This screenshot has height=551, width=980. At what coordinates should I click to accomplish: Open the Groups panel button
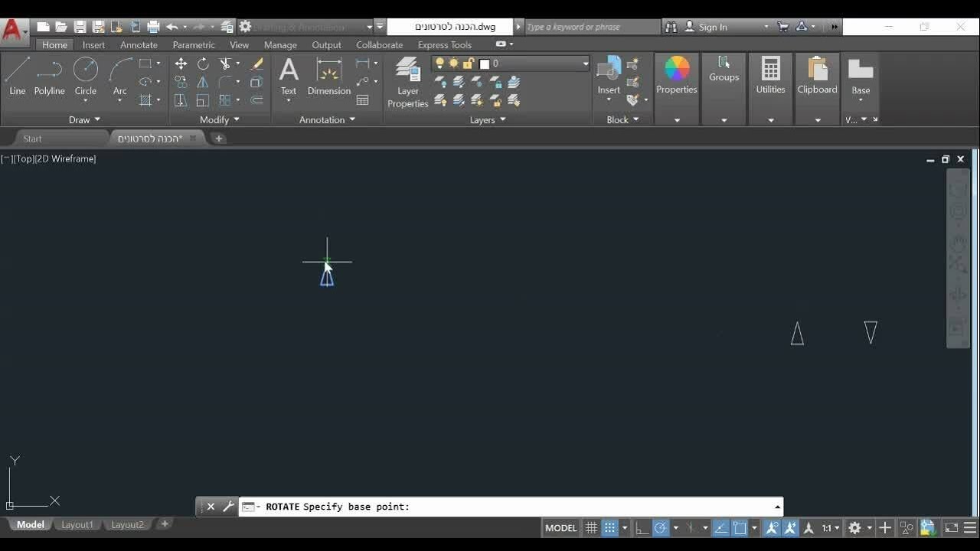pos(724,69)
